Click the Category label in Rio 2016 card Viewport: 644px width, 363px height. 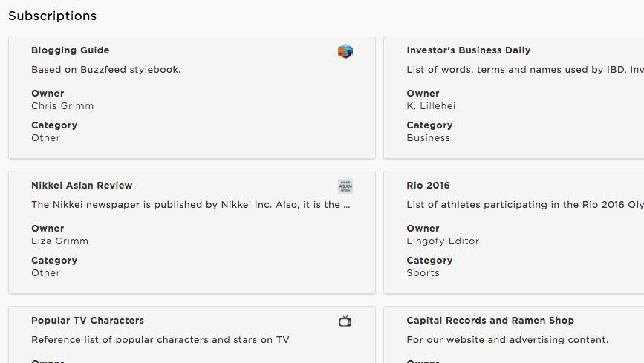tap(429, 261)
